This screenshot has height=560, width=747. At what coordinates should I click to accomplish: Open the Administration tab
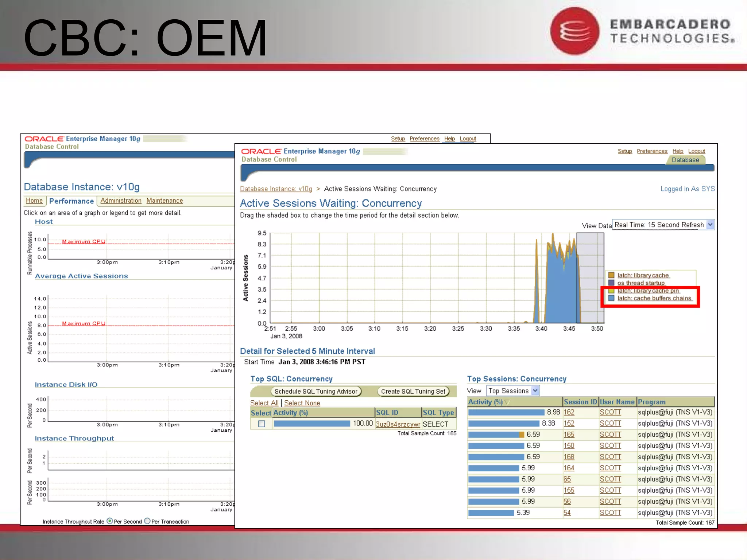click(121, 201)
